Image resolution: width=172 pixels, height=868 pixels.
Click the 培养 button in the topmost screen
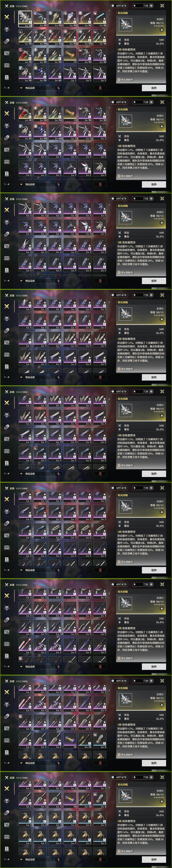pos(154,88)
